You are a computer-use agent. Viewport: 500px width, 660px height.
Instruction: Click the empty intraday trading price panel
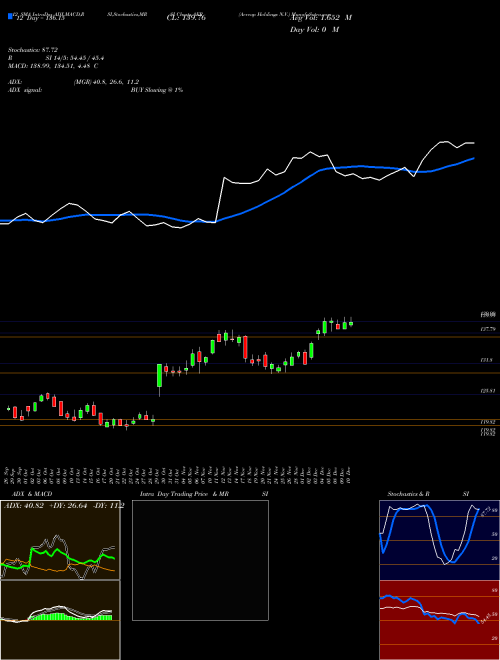200,560
